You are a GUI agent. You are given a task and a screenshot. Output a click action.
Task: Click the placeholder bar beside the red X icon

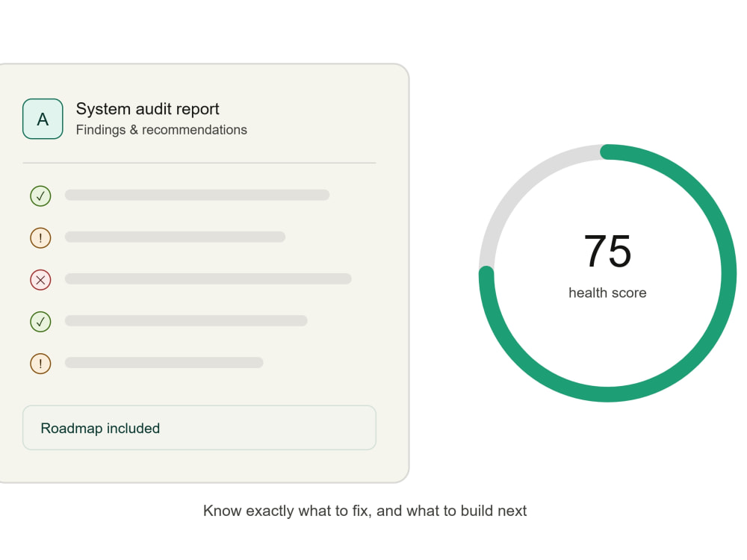[x=208, y=279]
